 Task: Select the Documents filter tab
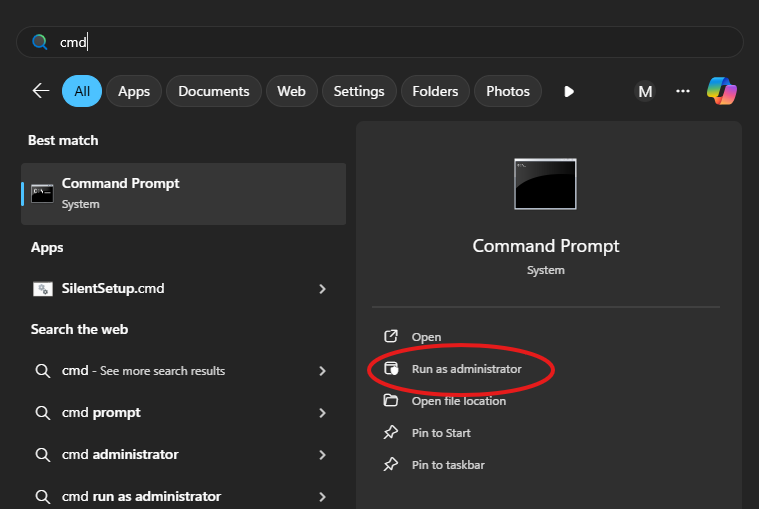214,91
